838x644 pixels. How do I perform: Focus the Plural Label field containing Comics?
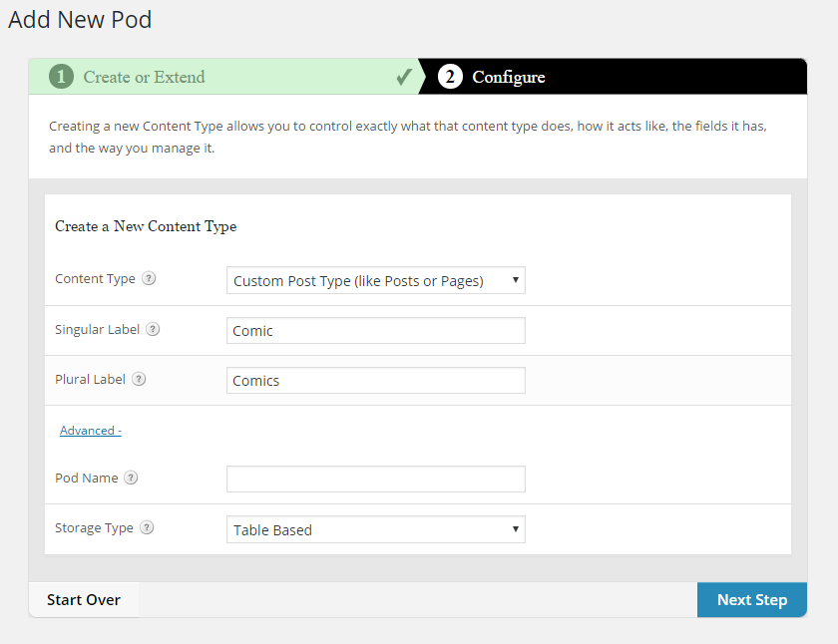[x=375, y=381]
